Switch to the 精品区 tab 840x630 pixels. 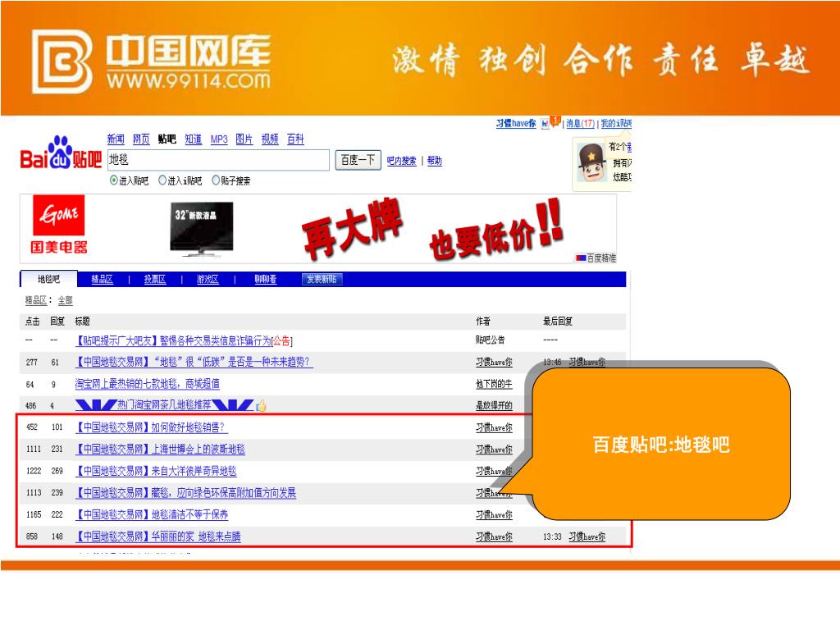pos(103,279)
